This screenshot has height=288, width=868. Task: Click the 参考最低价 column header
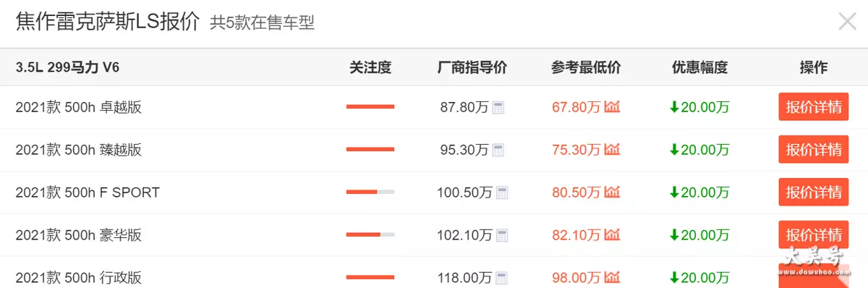[x=586, y=68]
